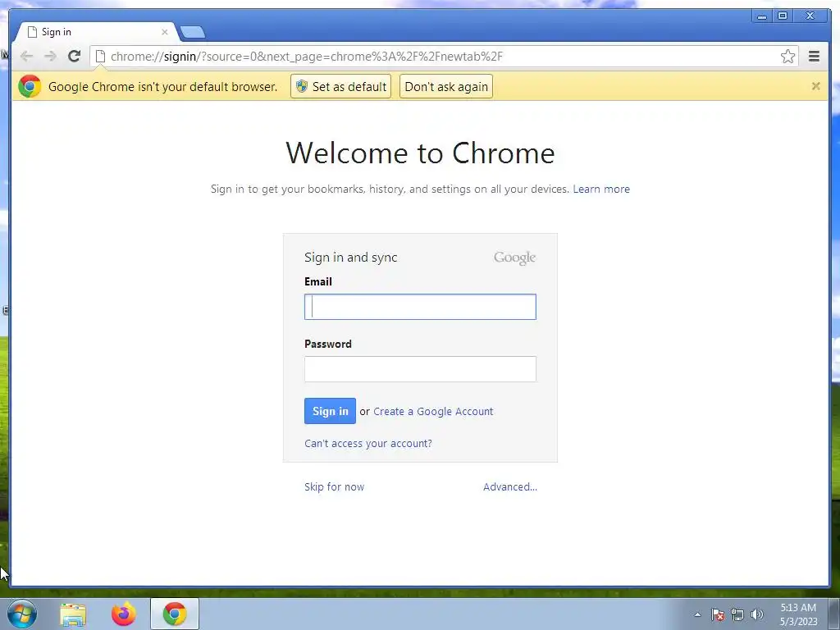Minimize the Chrome window

[762, 16]
